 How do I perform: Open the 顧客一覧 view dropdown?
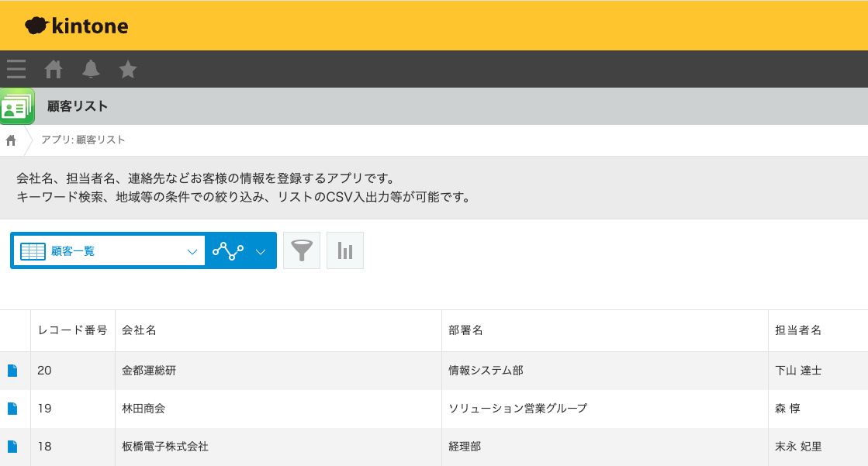109,250
